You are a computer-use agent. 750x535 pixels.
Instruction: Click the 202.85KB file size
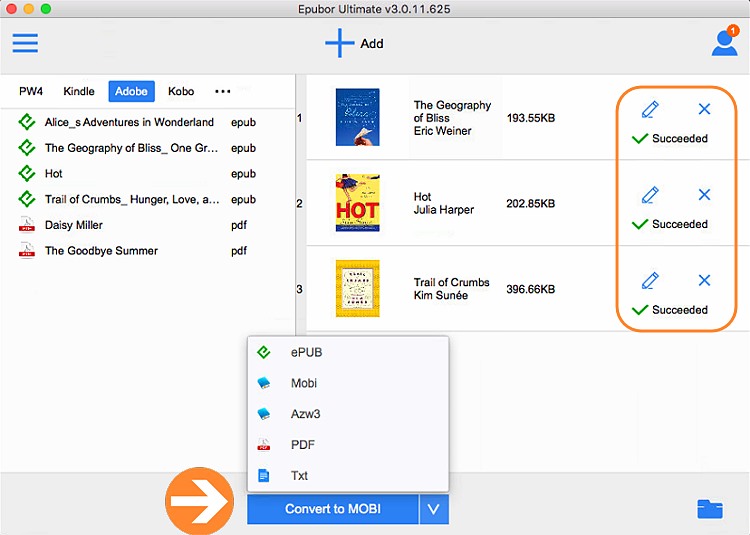(x=530, y=203)
